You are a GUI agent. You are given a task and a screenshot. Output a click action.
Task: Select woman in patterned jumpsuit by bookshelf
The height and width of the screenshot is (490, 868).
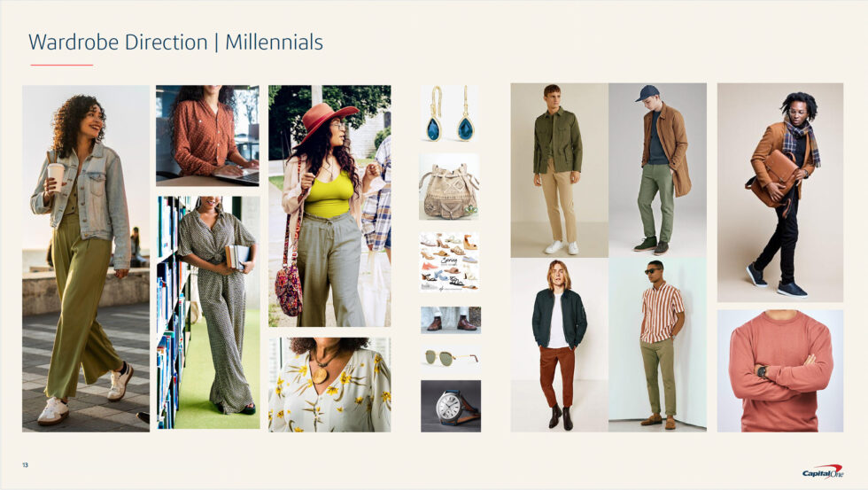[207, 312]
